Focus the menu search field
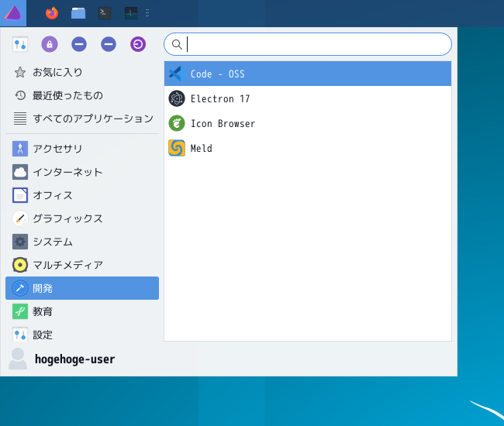 click(x=308, y=44)
